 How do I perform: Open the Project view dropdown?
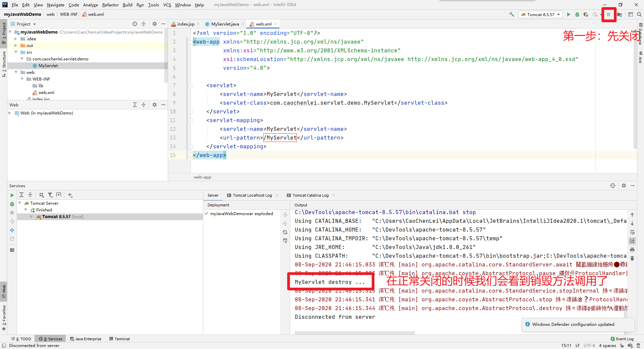point(23,24)
